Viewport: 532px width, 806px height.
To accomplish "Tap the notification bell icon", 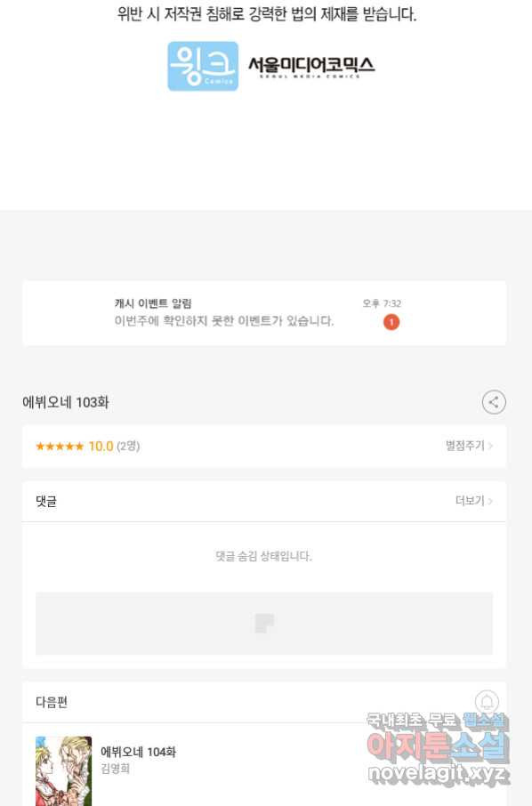I will click(x=487, y=702).
